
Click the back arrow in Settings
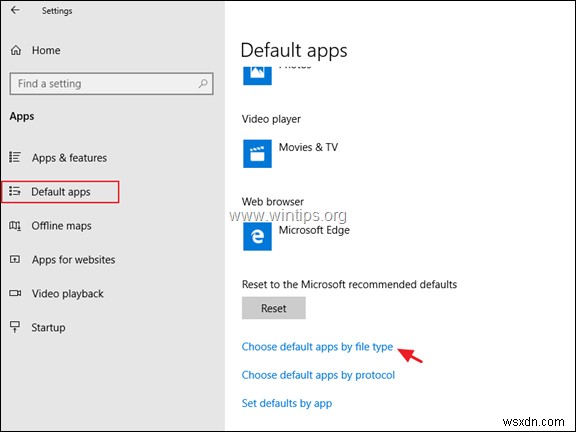tap(15, 10)
